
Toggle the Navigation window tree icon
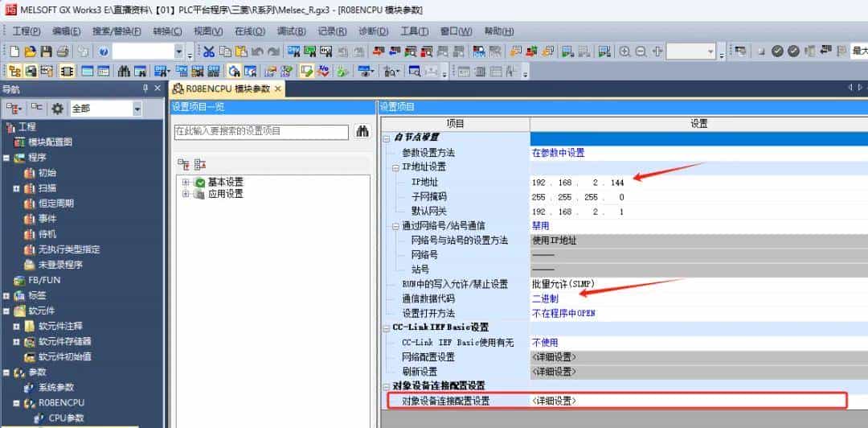15,71
